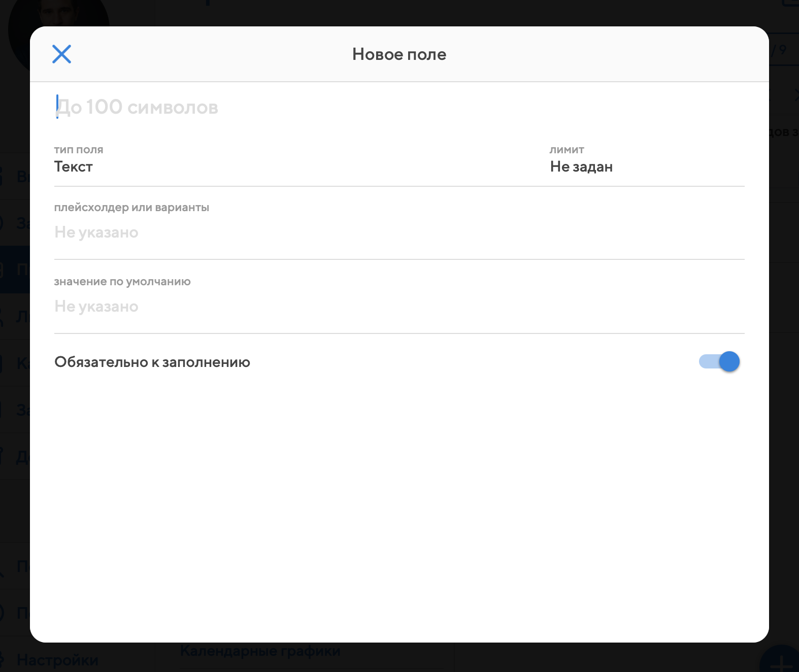Click the значение по умолчанию caption
The width and height of the screenshot is (799, 672).
click(122, 282)
